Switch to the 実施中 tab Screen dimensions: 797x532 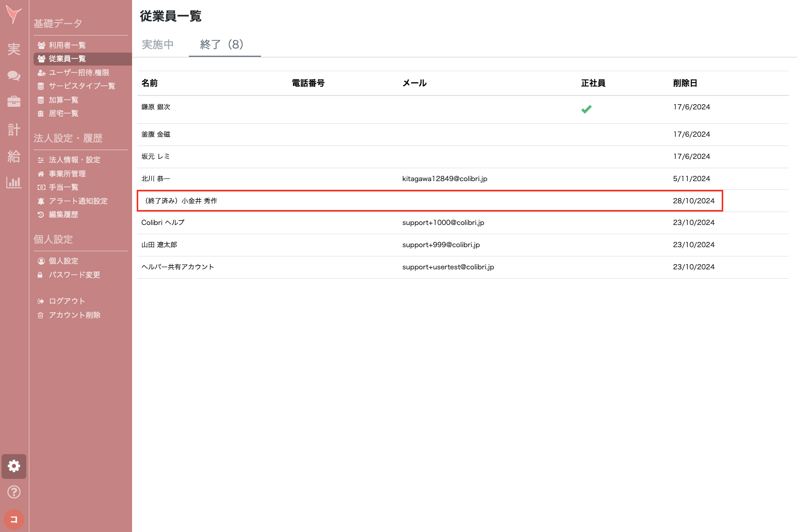click(158, 45)
